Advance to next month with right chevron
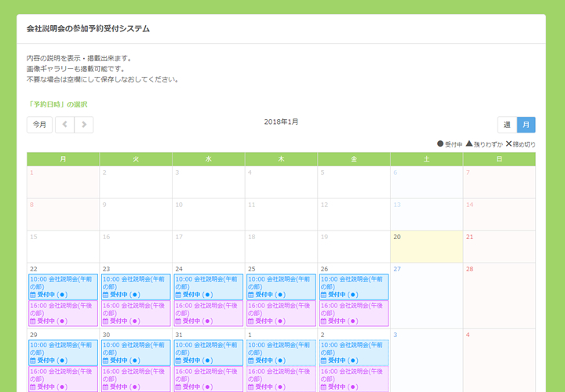 click(84, 125)
